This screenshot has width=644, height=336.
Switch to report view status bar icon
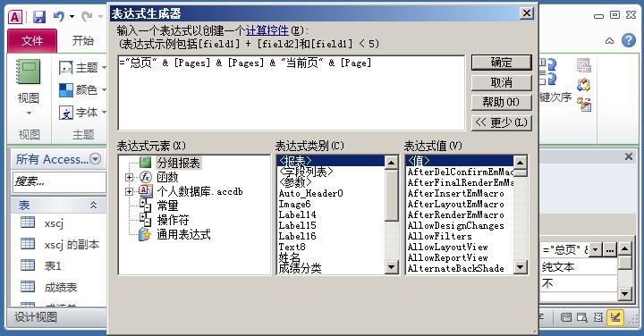coord(566,316)
